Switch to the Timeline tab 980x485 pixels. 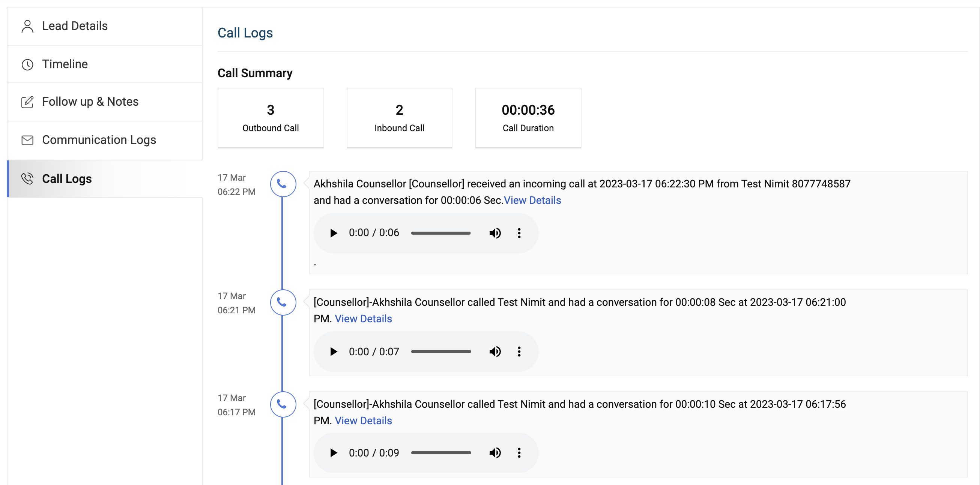tap(105, 64)
